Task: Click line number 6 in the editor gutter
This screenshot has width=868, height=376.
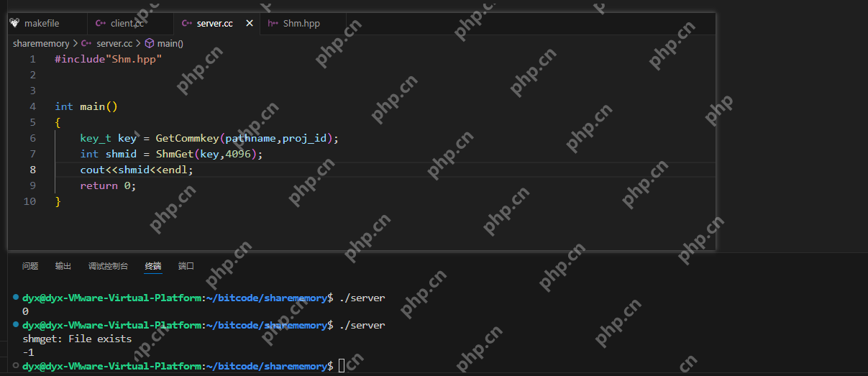Action: click(33, 138)
